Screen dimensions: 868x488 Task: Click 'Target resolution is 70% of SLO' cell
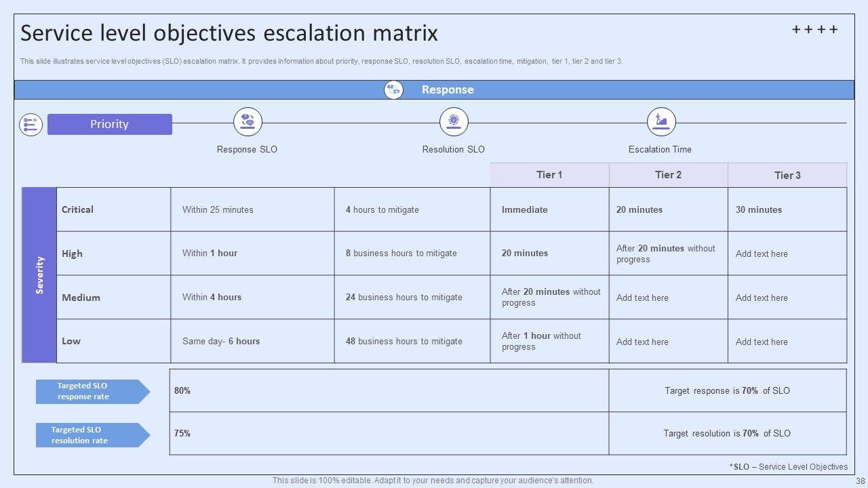727,433
